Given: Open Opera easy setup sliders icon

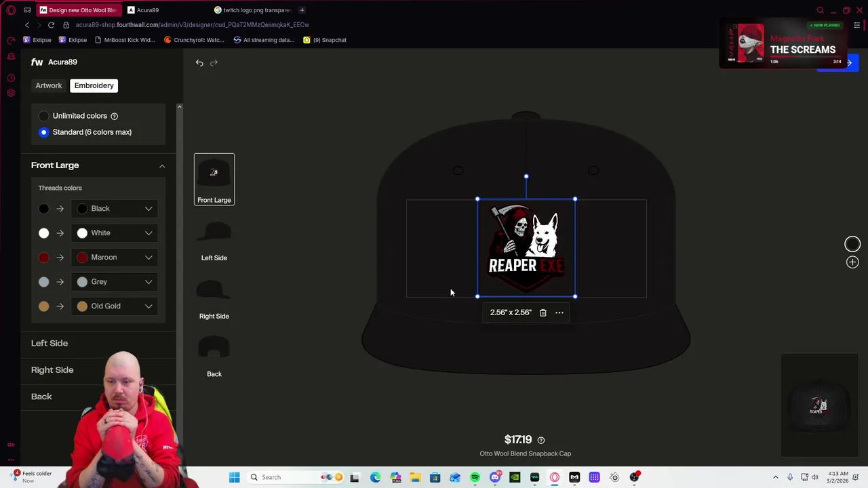Looking at the screenshot, I should pyautogui.click(x=857, y=25).
